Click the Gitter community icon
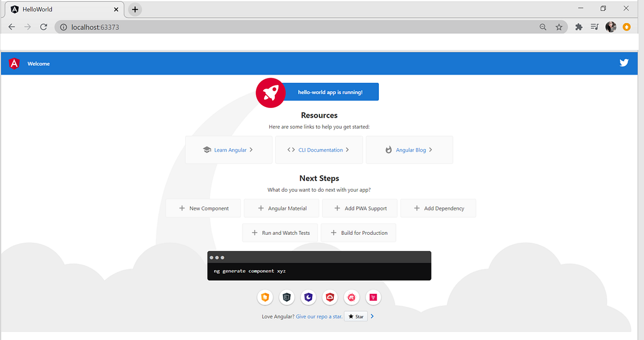Viewport: 644px width, 340px height. click(373, 297)
